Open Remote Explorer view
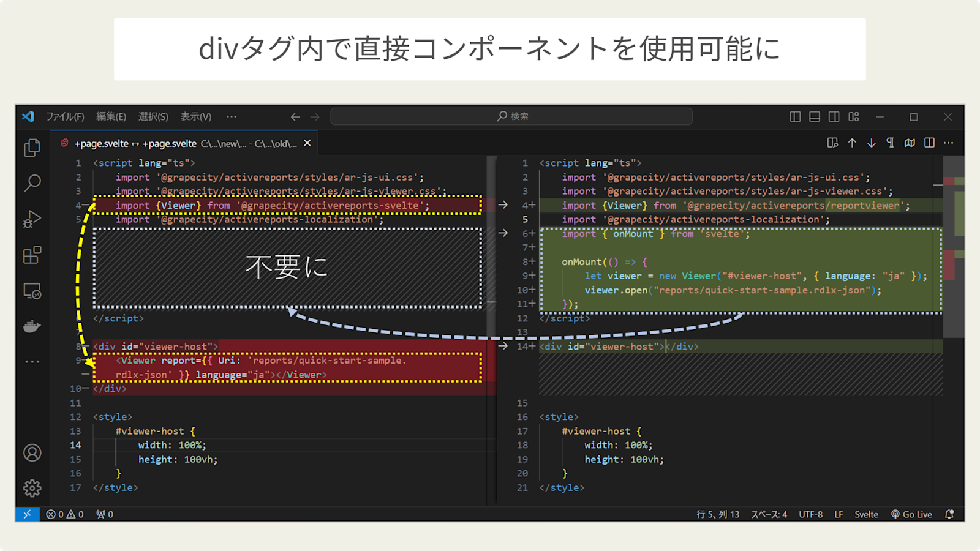 32,291
